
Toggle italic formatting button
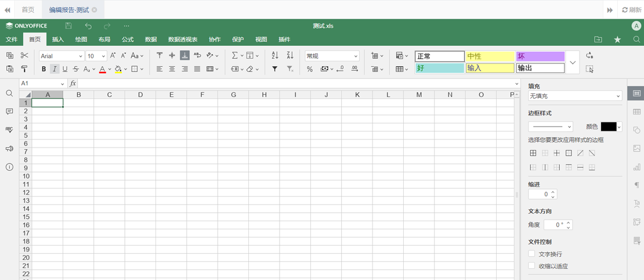pyautogui.click(x=55, y=69)
